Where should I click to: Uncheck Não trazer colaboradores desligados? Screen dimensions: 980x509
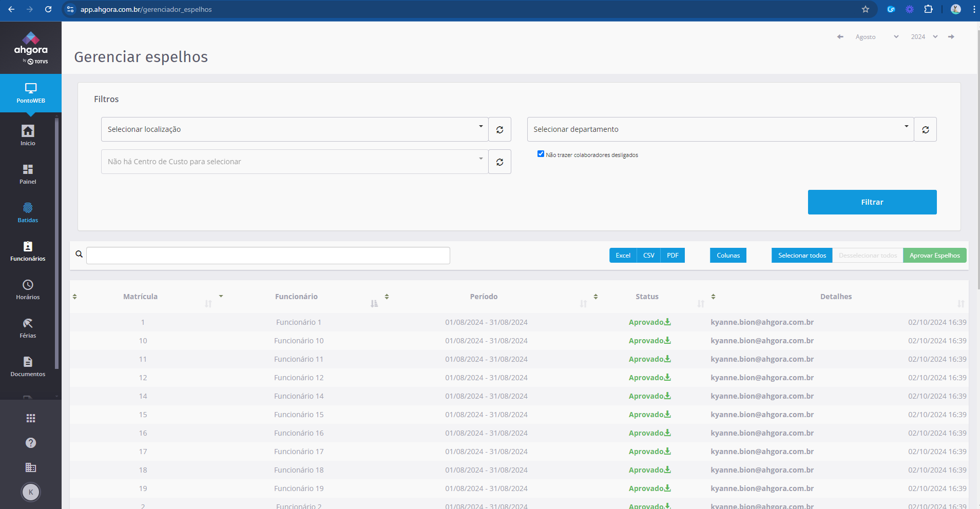click(541, 154)
